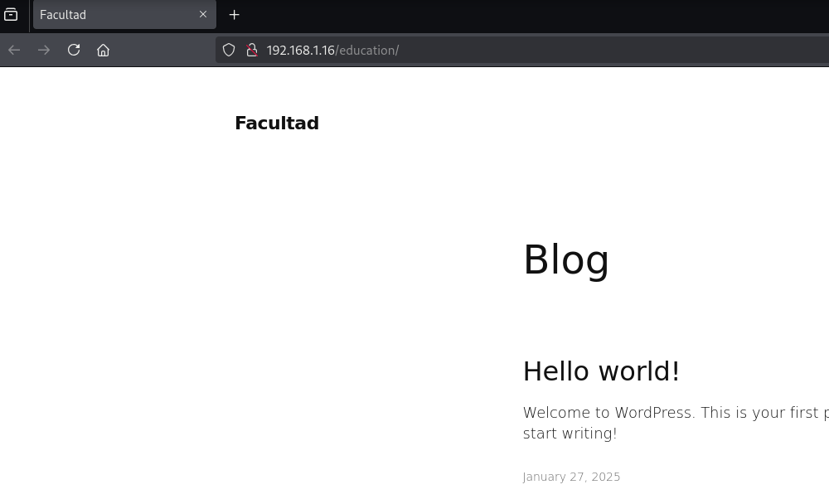Viewport: 829px width, 504px height.
Task: Open the Hello world! post
Action: tap(601, 371)
